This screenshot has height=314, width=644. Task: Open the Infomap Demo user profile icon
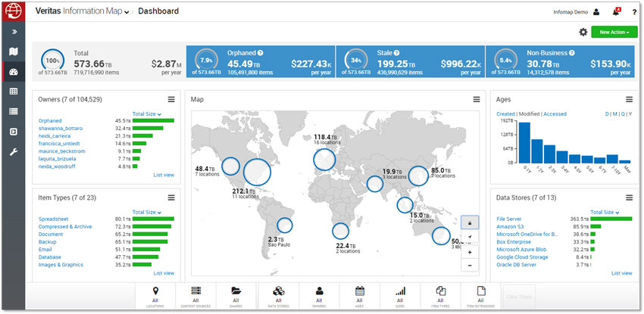[596, 12]
